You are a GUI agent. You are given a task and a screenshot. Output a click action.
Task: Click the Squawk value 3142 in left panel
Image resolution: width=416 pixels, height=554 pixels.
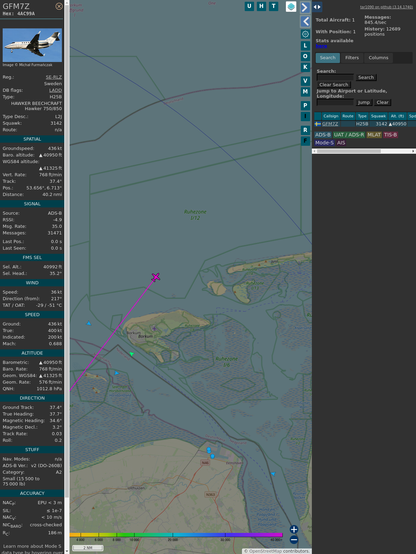pos(56,123)
